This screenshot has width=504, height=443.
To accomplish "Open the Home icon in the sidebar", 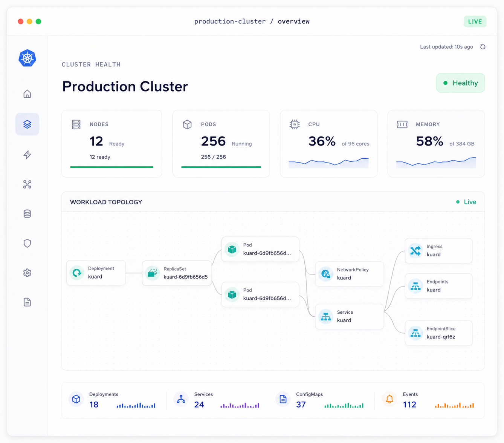I will coord(27,94).
